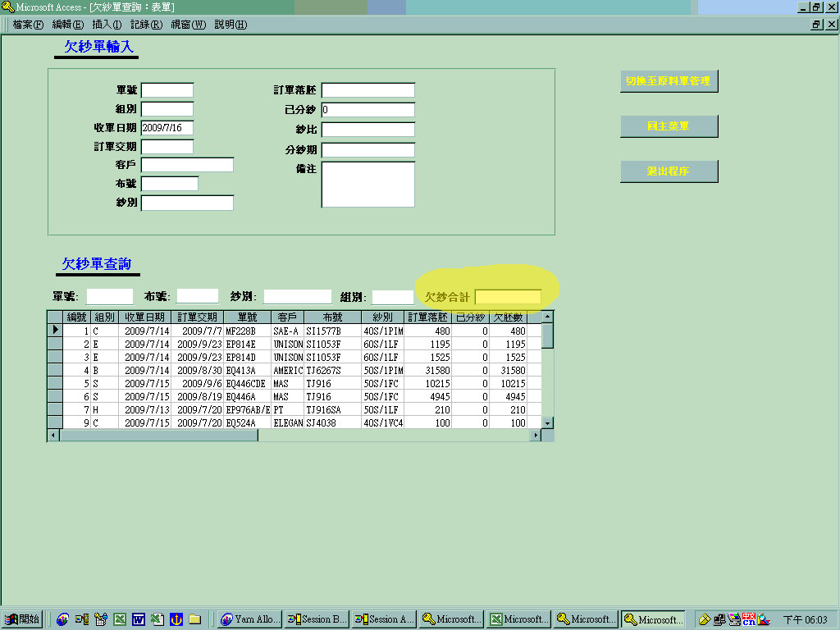Screen dimensions: 840x630
Task: Focus the 訂單交期 input field
Action: pos(167,146)
